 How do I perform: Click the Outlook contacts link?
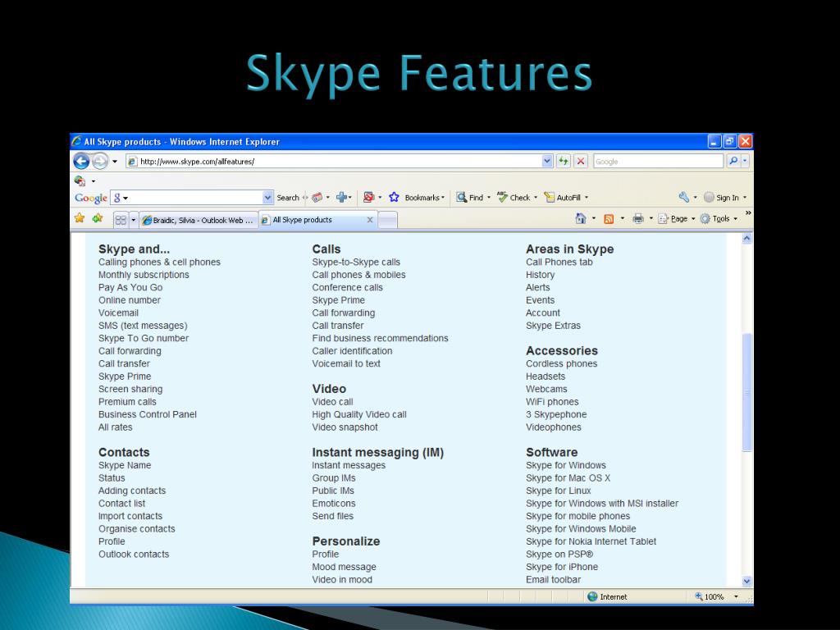point(134,554)
